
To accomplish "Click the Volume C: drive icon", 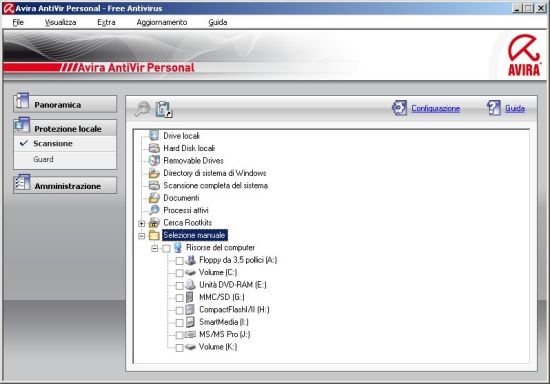I will pyautogui.click(x=190, y=272).
